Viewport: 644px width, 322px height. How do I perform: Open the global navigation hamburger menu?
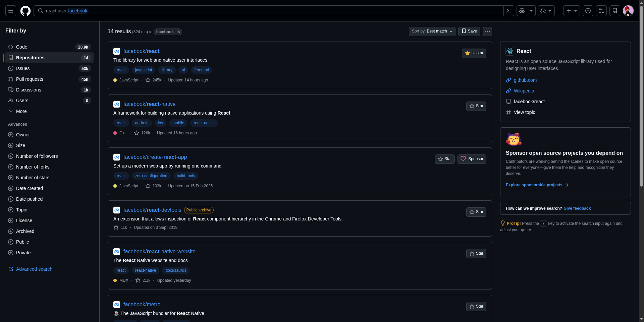point(11,11)
